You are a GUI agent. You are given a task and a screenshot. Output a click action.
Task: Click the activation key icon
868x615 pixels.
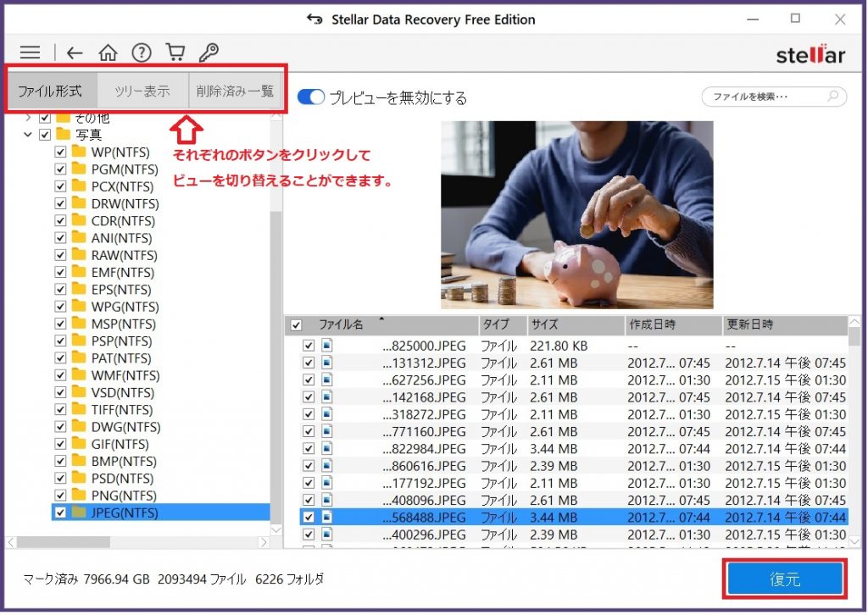pyautogui.click(x=209, y=52)
